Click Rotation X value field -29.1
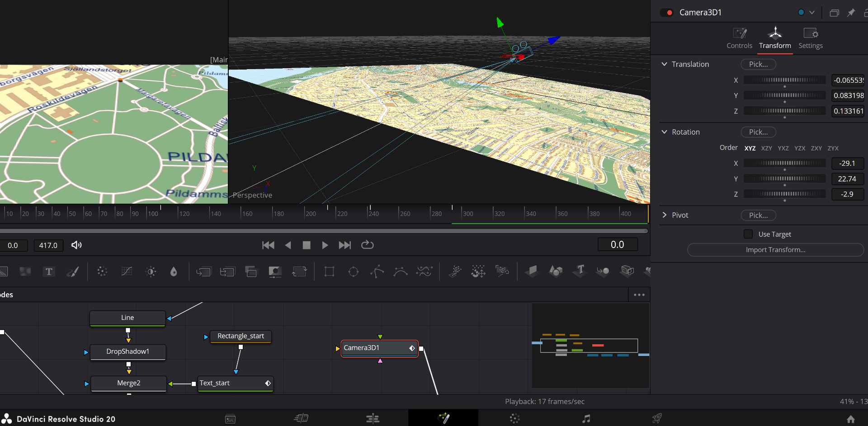 (847, 163)
